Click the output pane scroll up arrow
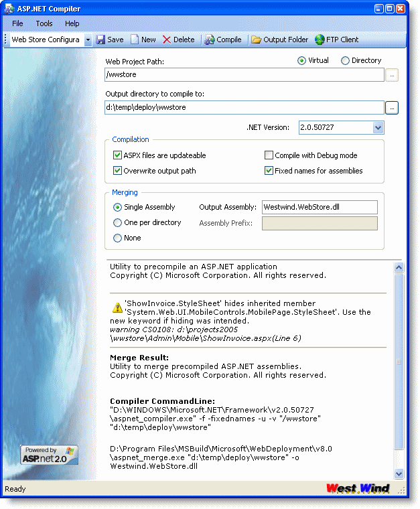The image size is (420, 509). (399, 268)
